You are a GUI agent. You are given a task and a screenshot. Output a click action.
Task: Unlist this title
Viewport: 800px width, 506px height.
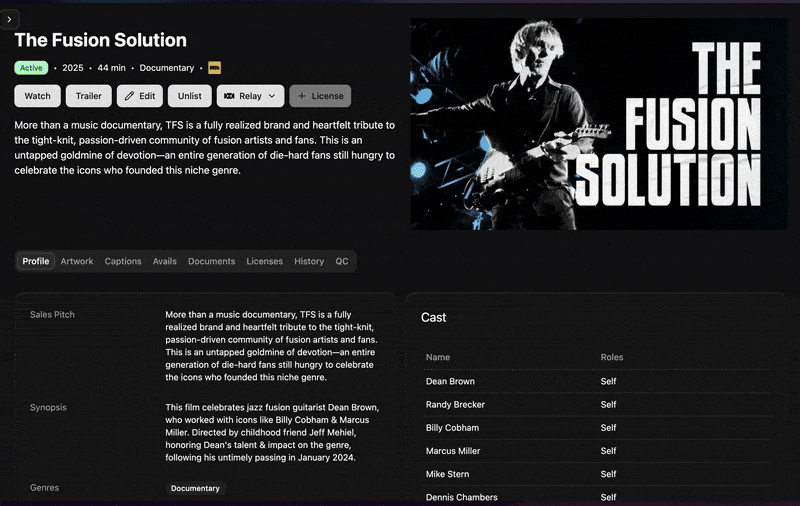[190, 96]
